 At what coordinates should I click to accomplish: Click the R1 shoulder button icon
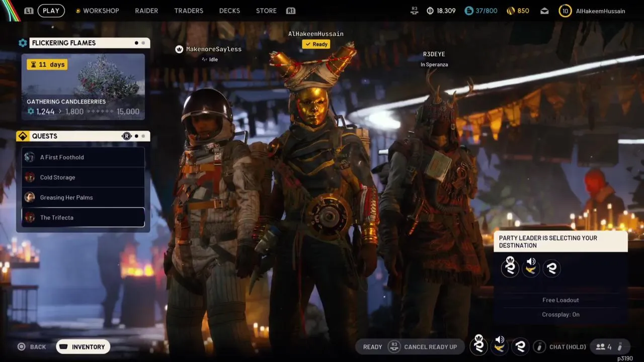[290, 11]
